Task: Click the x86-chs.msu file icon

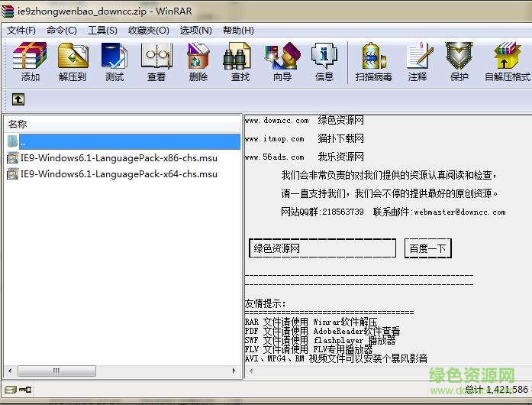Action: pyautogui.click(x=12, y=158)
